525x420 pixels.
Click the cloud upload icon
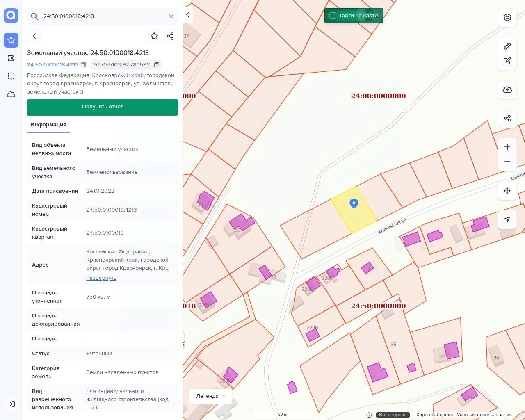point(507,90)
